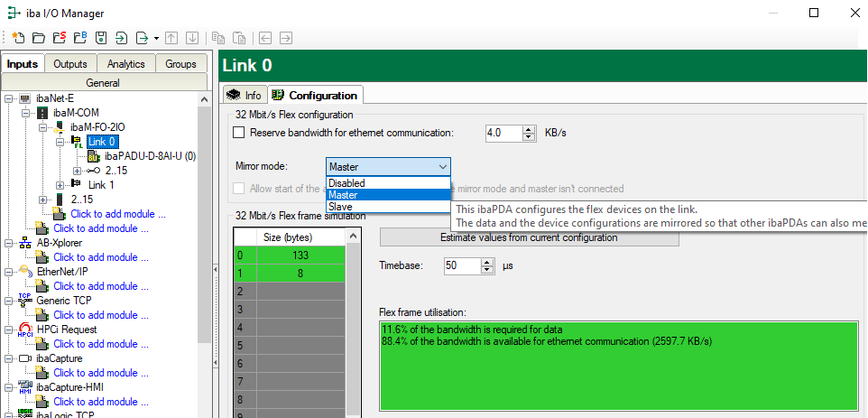Click the folder icon with red S

[60, 38]
